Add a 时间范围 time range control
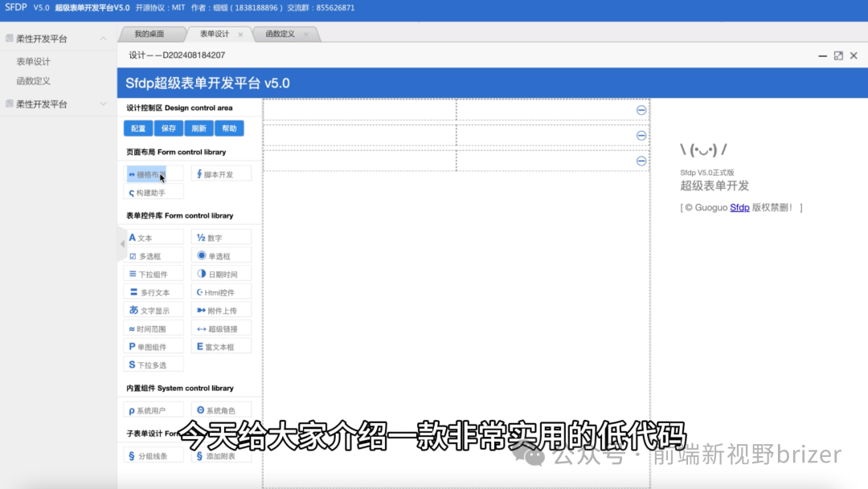The height and width of the screenshot is (489, 868). [x=154, y=328]
